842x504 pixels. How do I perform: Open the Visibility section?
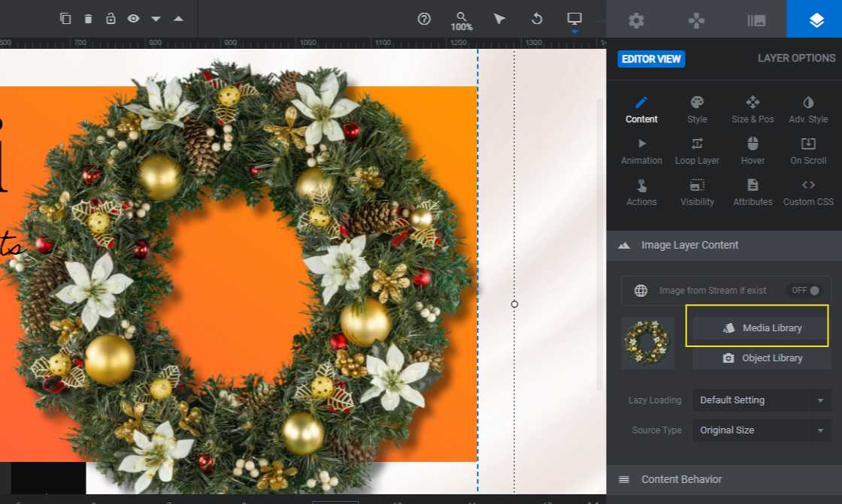tap(697, 193)
